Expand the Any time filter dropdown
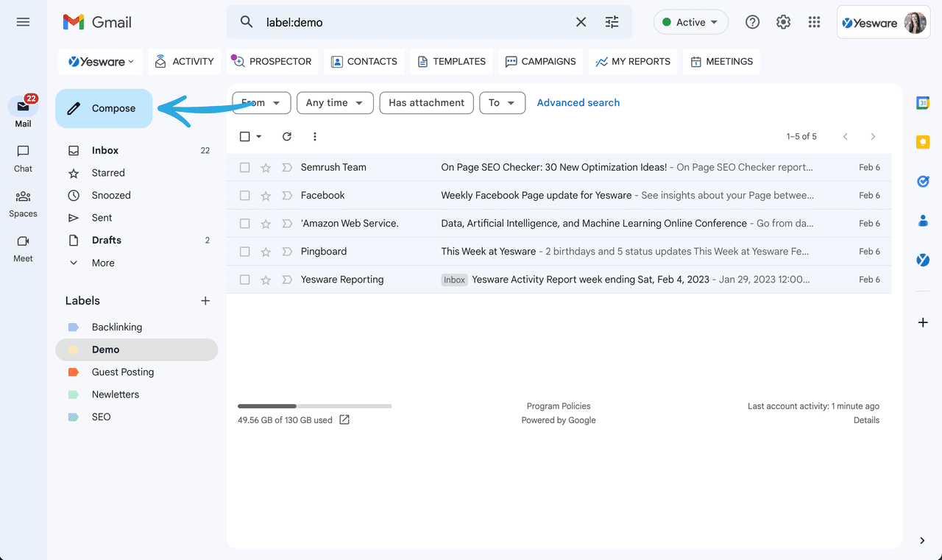 tap(335, 103)
